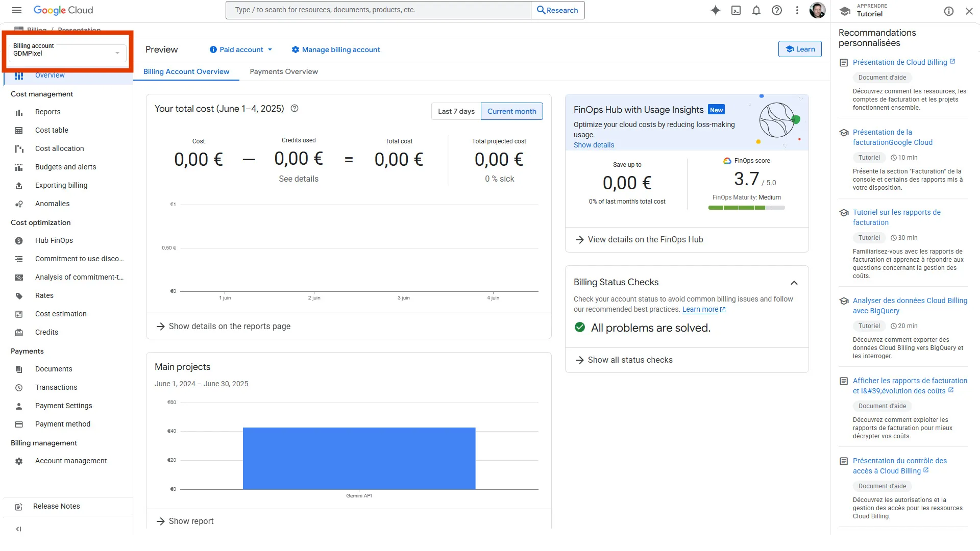This screenshot has width=980, height=551.
Task: Click the Learn button
Action: [x=800, y=49]
